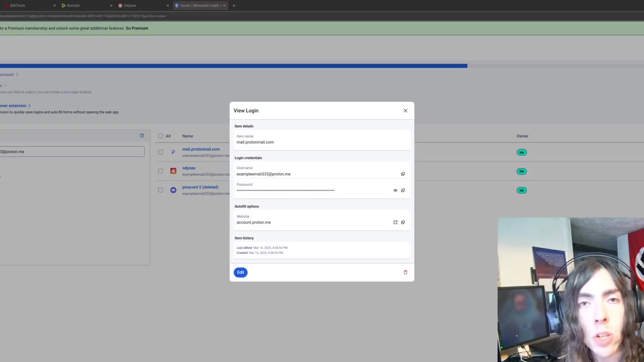644x362 pixels.
Task: Click the browser address bar URL
Action: click(x=83, y=16)
